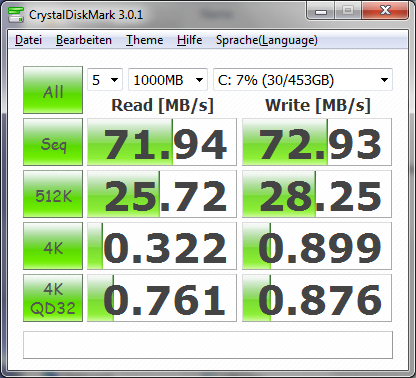This screenshot has width=416, height=378.
Task: Click the empty comment text field at bottom
Action: 208,345
